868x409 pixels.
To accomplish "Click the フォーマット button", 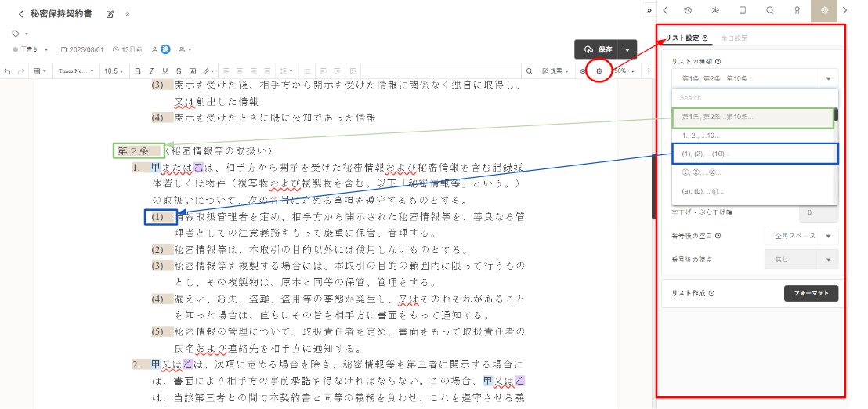I will [x=811, y=294].
